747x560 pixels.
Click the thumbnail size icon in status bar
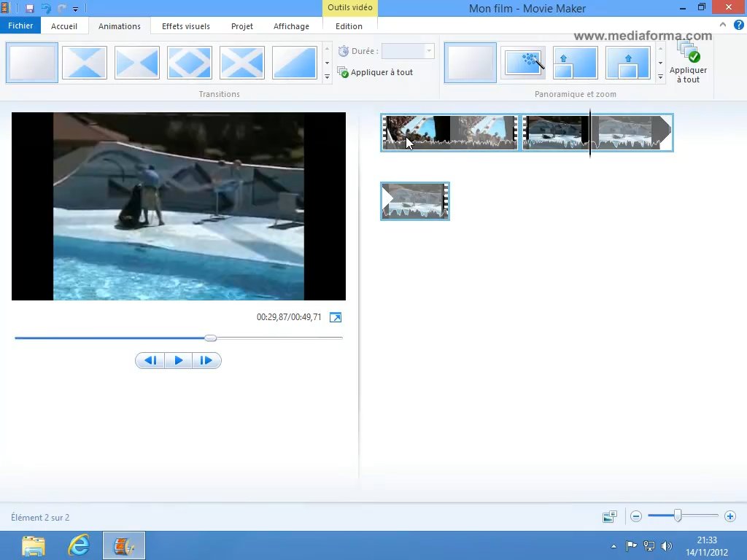[610, 516]
